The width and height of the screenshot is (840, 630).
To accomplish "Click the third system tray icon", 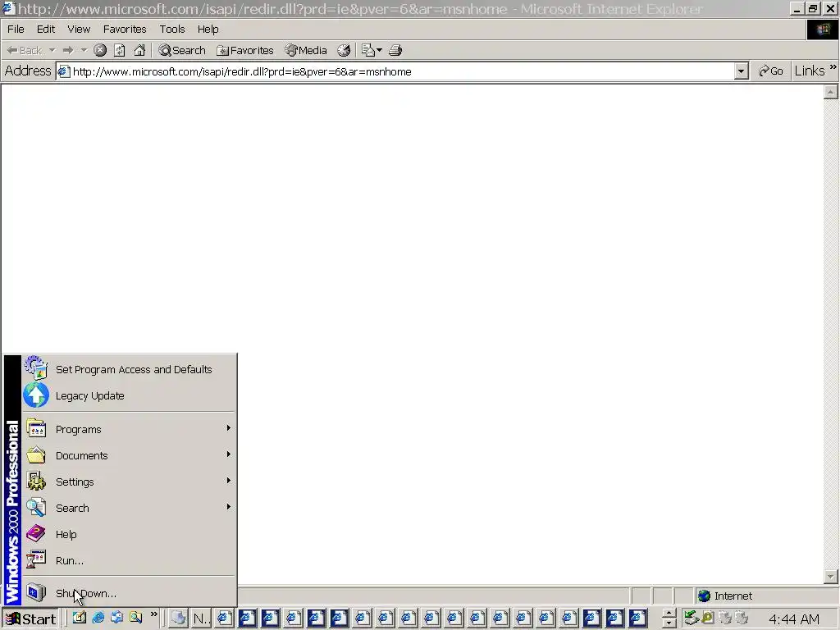I will 725,619.
